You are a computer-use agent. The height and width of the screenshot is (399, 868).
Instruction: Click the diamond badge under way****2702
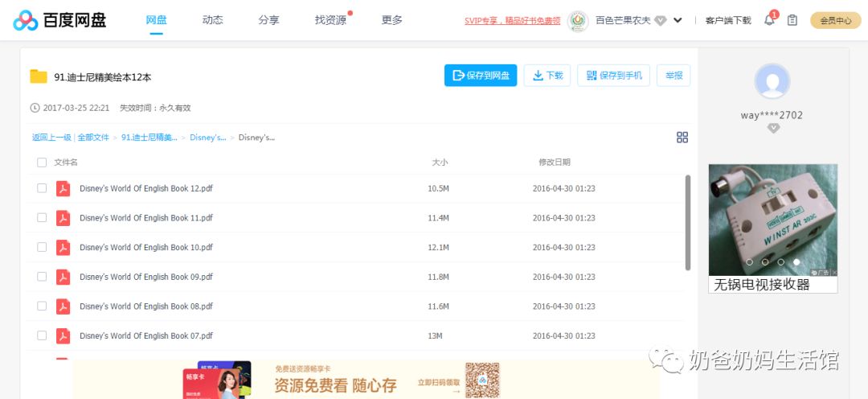pyautogui.click(x=773, y=128)
